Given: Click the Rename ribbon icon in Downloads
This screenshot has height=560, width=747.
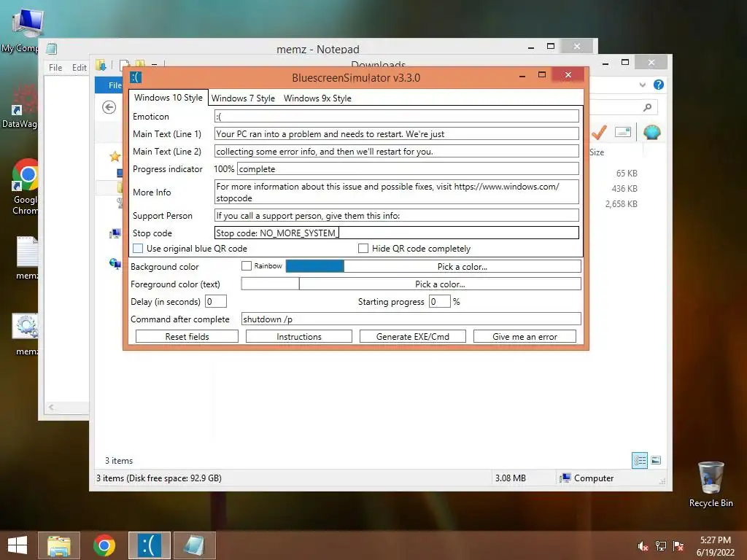Looking at the screenshot, I should (623, 132).
